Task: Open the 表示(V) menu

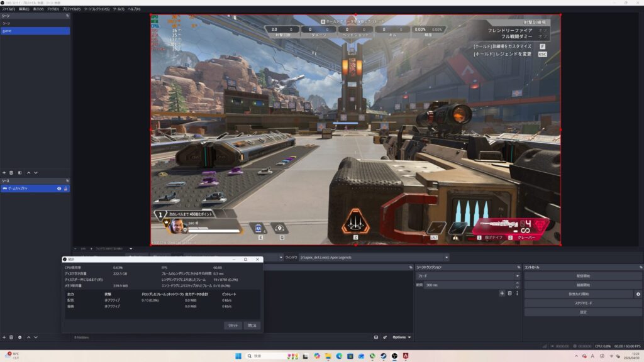Action: coord(38,9)
